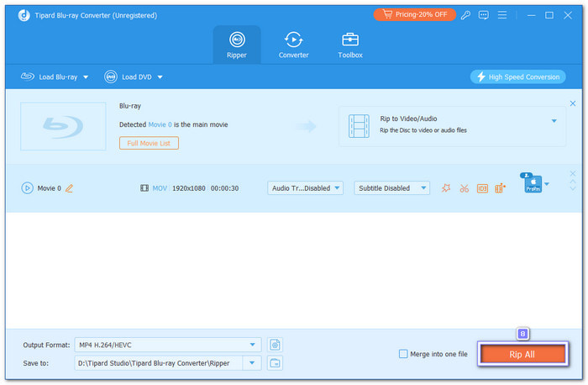Open the Pricing-20% OFF offer
588x385 pixels.
414,14
